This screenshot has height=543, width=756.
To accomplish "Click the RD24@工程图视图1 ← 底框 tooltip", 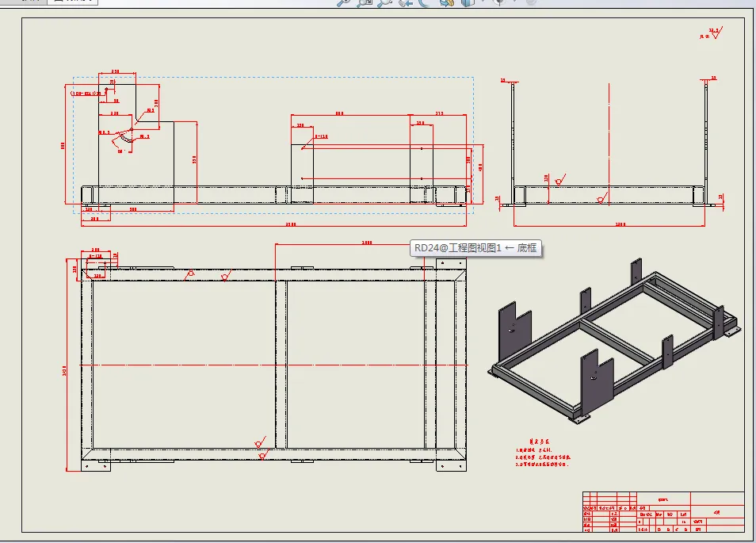I will pos(475,248).
